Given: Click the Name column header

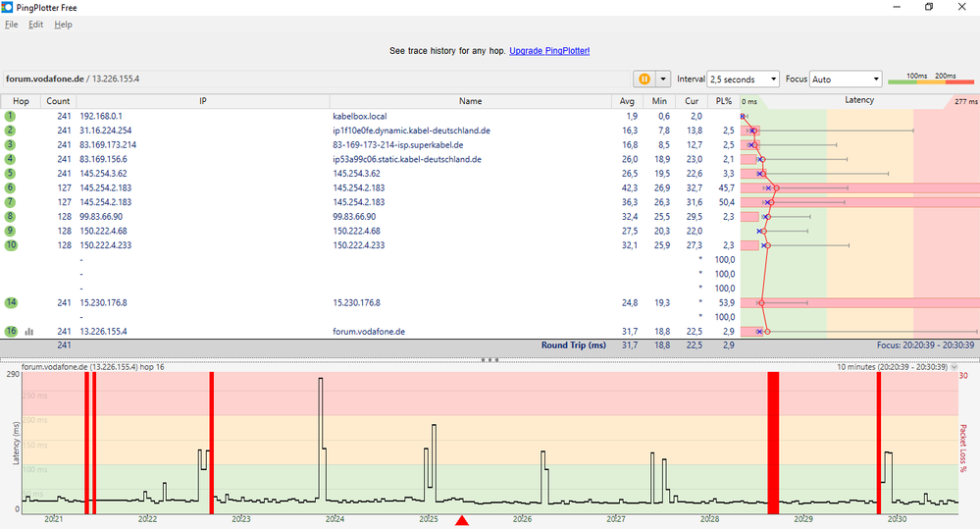Looking at the screenshot, I should [x=470, y=101].
